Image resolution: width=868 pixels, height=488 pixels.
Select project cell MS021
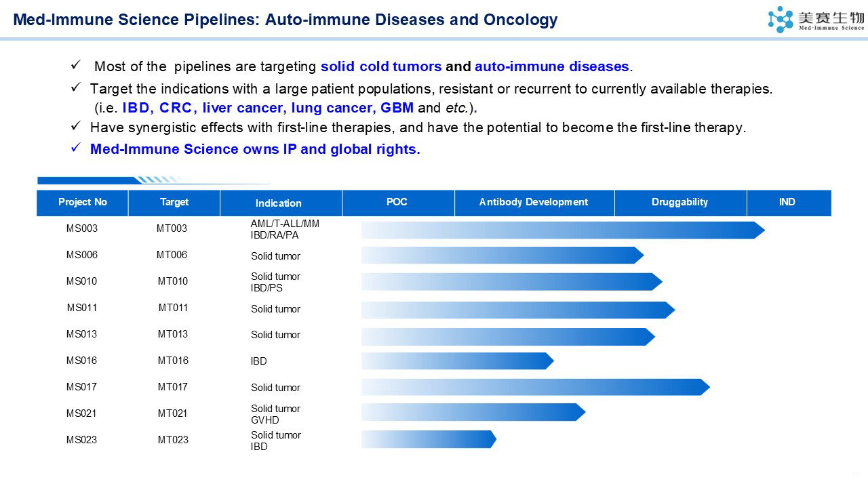point(82,413)
